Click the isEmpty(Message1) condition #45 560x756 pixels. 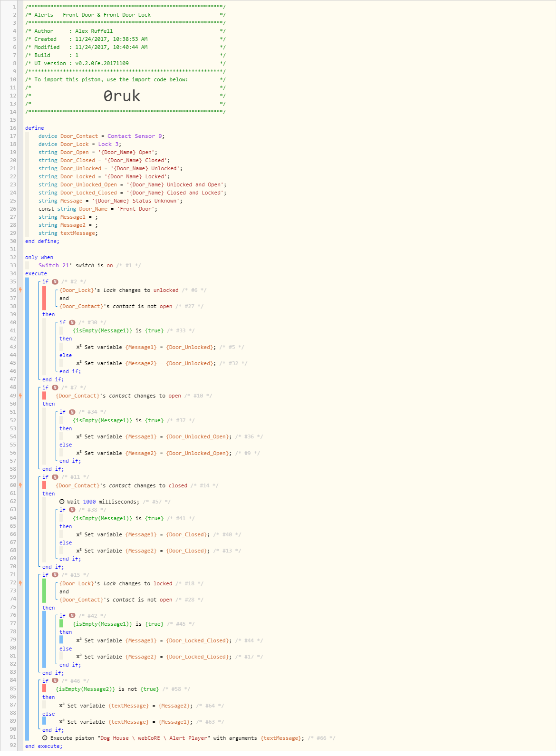[118, 624]
